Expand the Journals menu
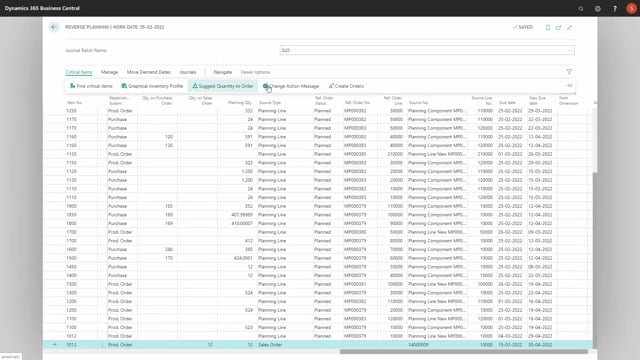Viewport: 640px width, 360px height. tap(188, 72)
